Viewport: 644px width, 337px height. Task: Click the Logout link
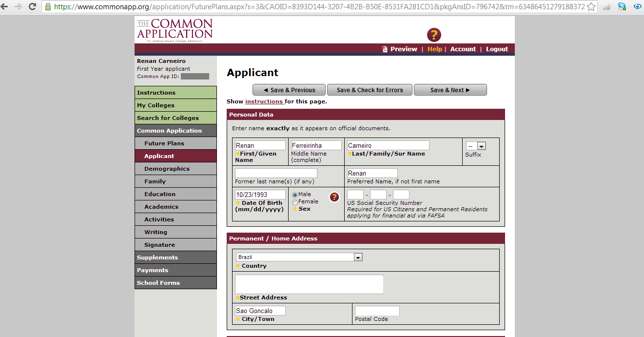[x=497, y=49]
